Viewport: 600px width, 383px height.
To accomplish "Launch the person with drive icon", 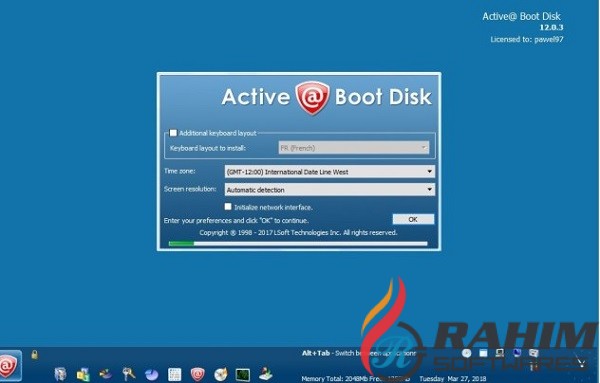I will (x=266, y=374).
